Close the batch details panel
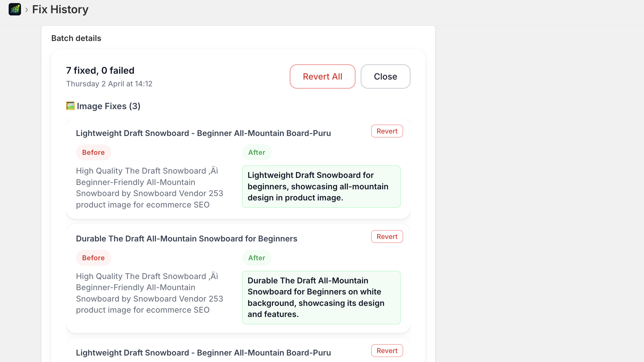The height and width of the screenshot is (362, 644). pos(385,76)
